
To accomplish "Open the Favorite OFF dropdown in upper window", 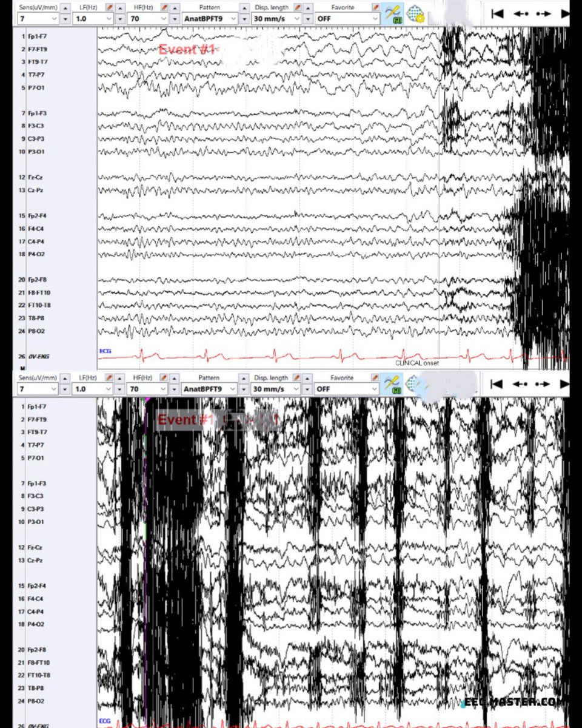I will (x=347, y=18).
